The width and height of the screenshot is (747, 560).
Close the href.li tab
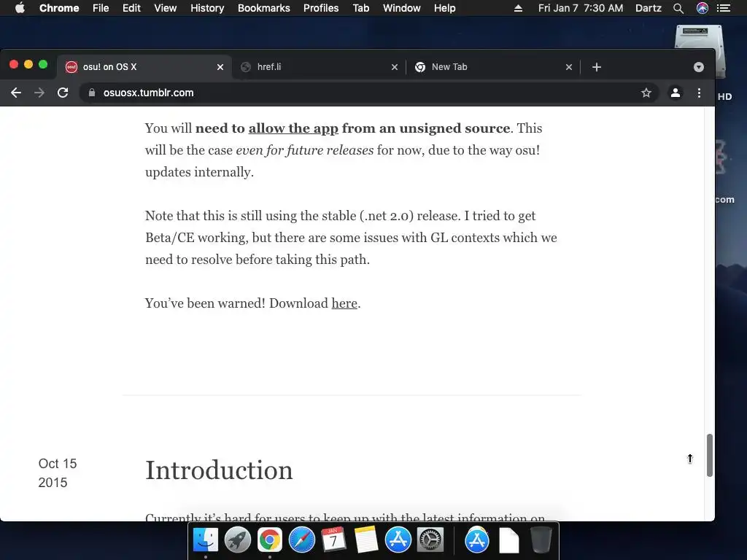coord(395,67)
